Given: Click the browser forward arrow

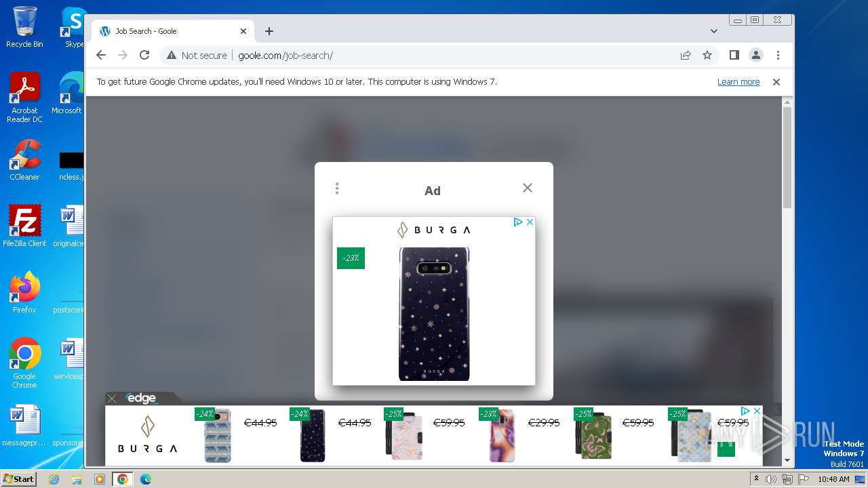Looking at the screenshot, I should click(x=123, y=55).
